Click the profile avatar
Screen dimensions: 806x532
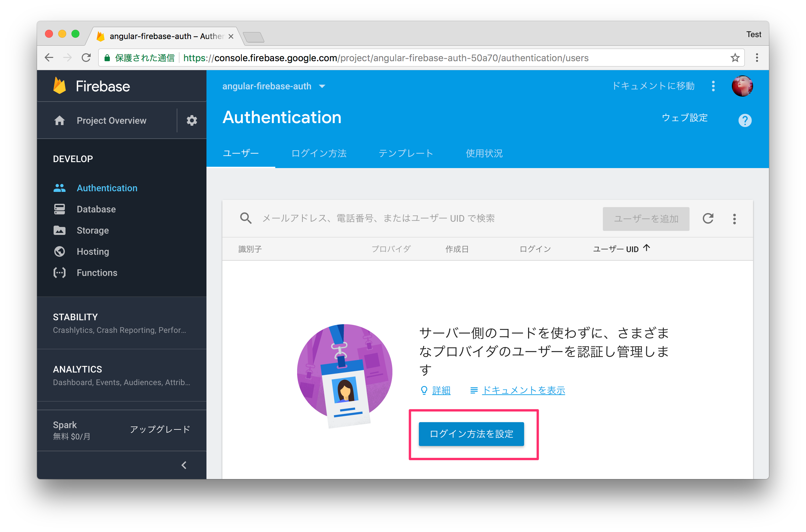coord(742,86)
